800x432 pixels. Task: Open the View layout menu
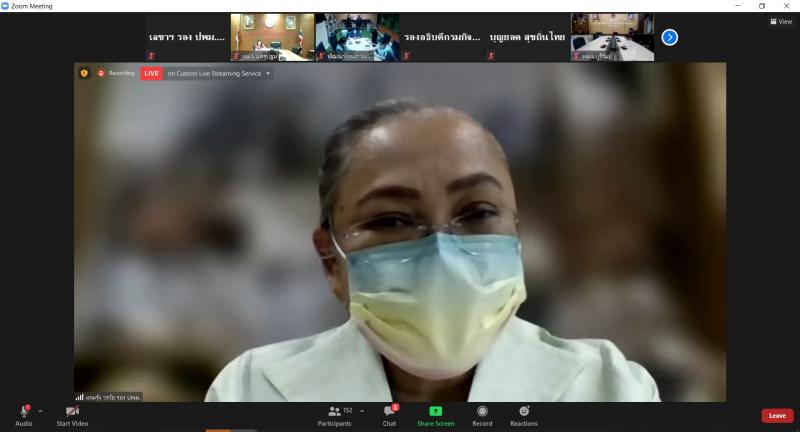click(x=781, y=21)
